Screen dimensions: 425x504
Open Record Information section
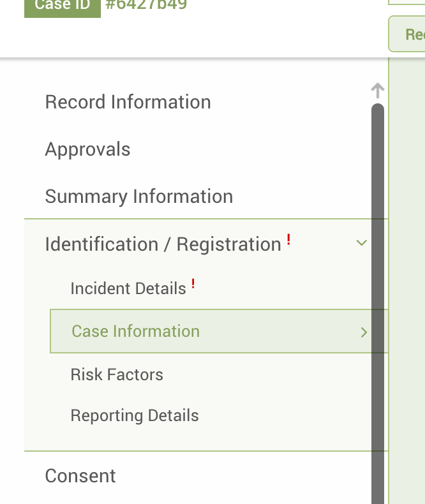[128, 102]
